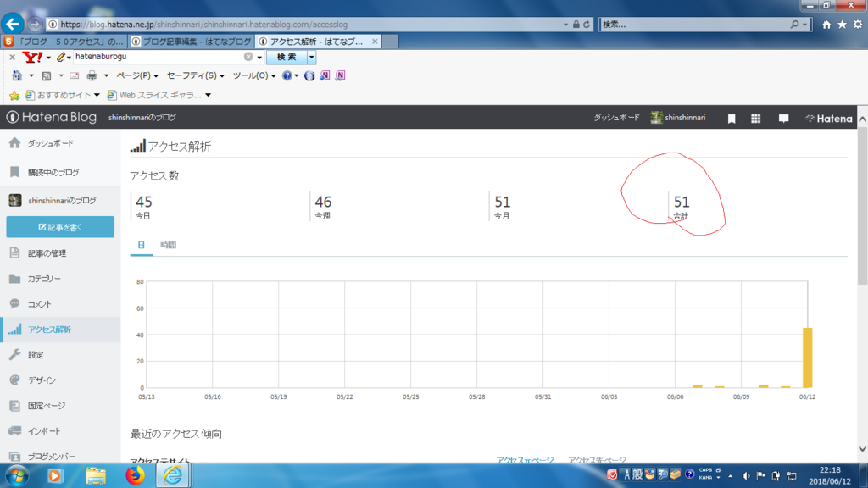Open shinshinnari profile link in header

coord(678,118)
